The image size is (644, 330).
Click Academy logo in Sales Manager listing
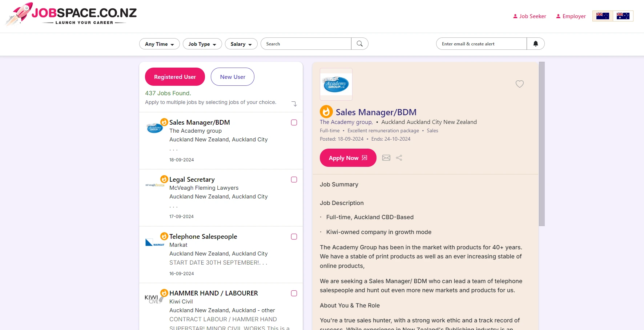[x=154, y=128]
